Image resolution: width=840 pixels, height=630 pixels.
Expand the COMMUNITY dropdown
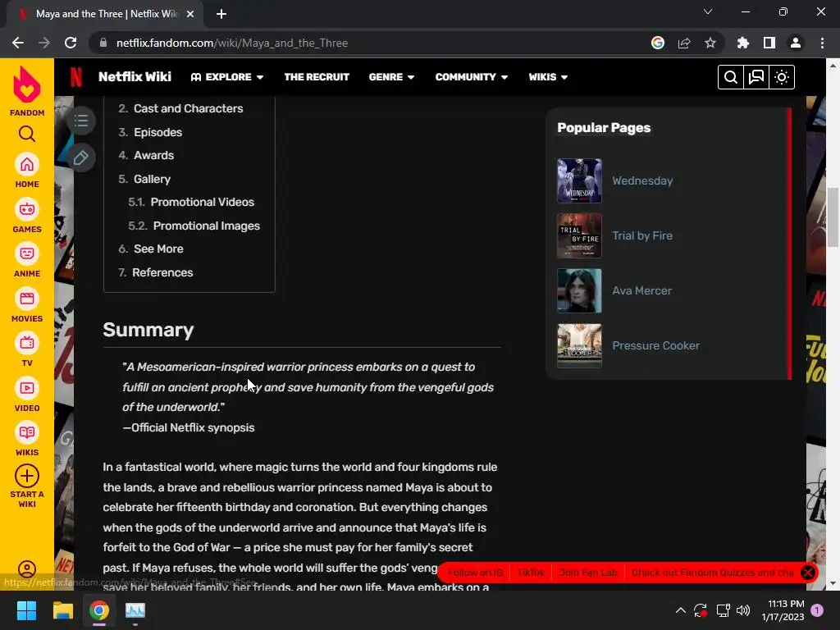click(472, 77)
